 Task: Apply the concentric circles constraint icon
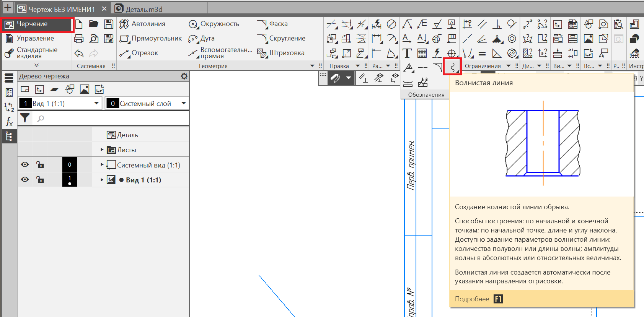coord(512,39)
